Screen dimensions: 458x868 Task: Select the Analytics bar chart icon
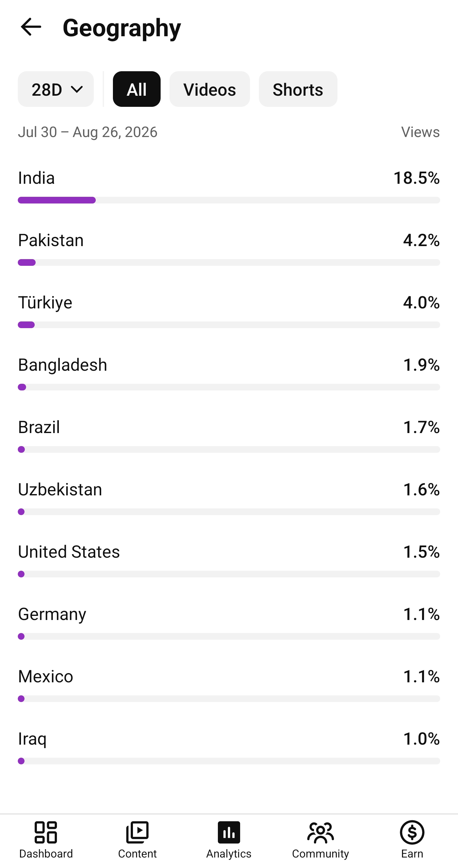point(229,832)
